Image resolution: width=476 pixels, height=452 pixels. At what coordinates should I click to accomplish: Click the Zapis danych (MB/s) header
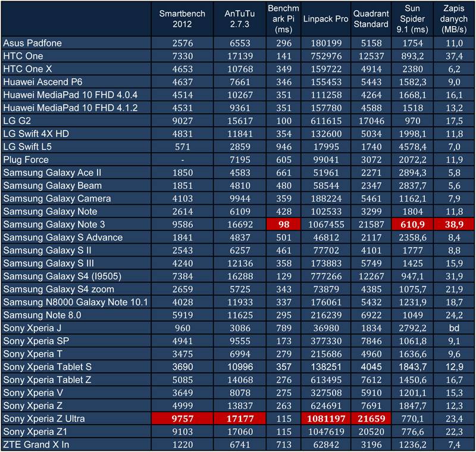point(454,19)
